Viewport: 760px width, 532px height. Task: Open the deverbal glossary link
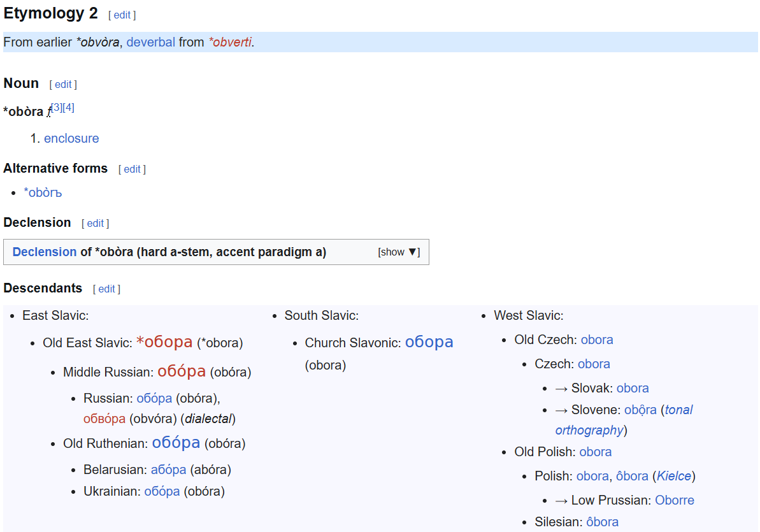151,42
